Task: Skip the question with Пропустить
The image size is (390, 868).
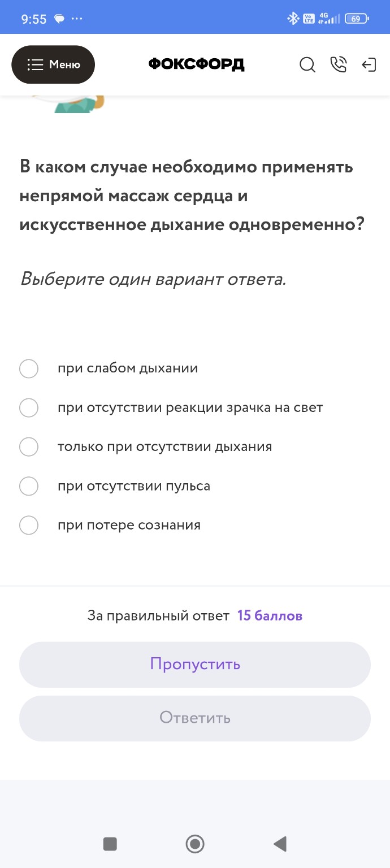Action: pyautogui.click(x=195, y=665)
